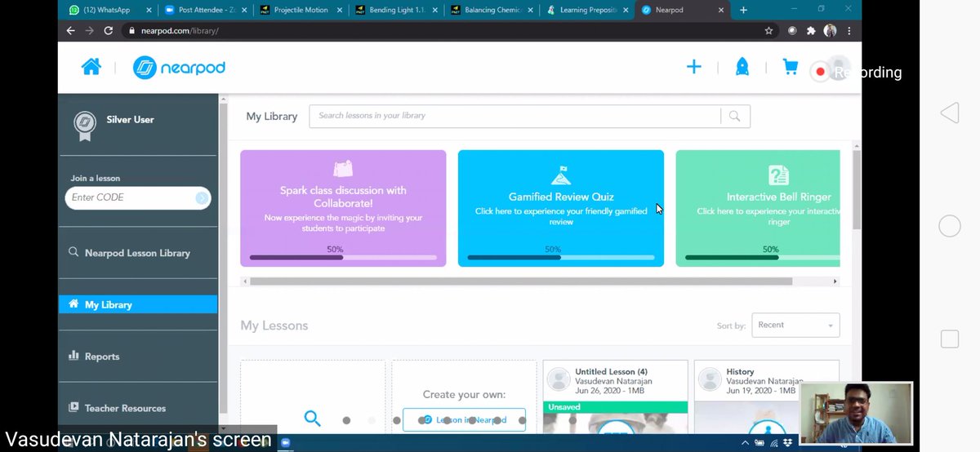980x452 pixels.
Task: Open the Chrome profile avatar
Action: (x=831, y=30)
